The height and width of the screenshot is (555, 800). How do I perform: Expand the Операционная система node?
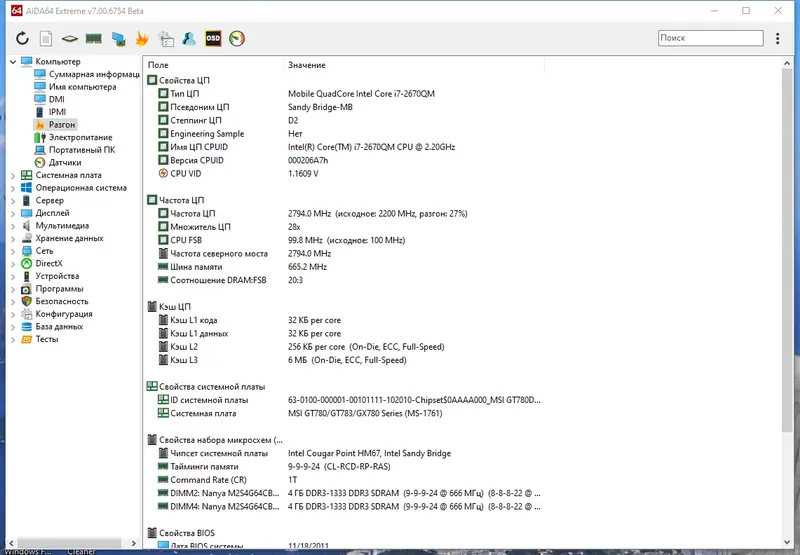click(x=13, y=188)
